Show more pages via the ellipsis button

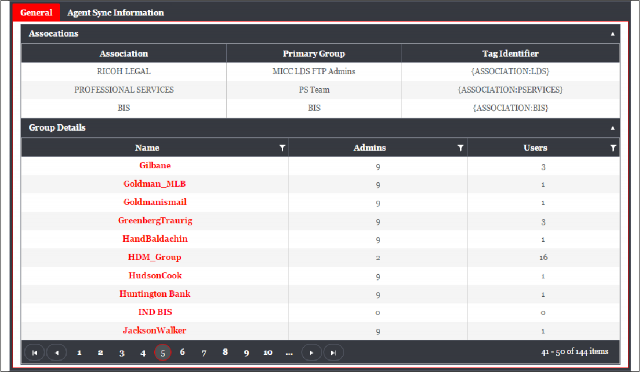tap(289, 353)
